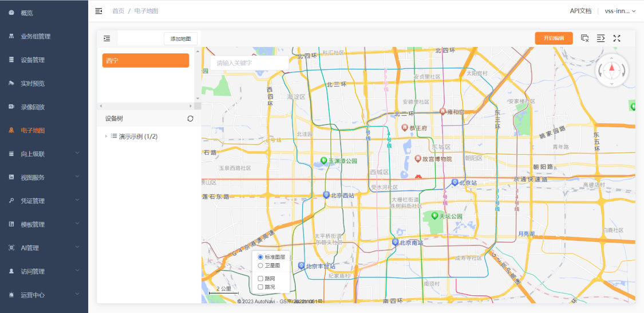The height and width of the screenshot is (313, 644).
Task: Rotate map clockwise using compass right arrow
Action: (x=623, y=71)
